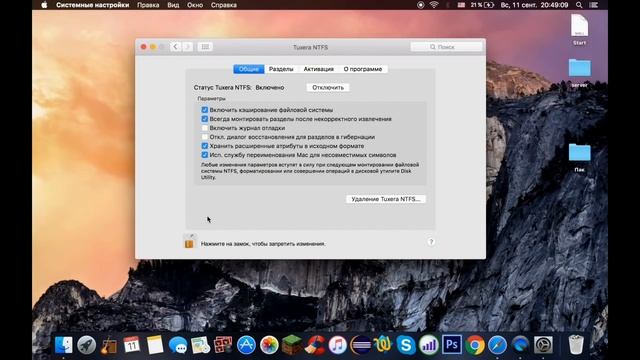Viewport: 640px width, 360px height.
Task: Open System Preferences icon in the Dock
Action: point(543,345)
